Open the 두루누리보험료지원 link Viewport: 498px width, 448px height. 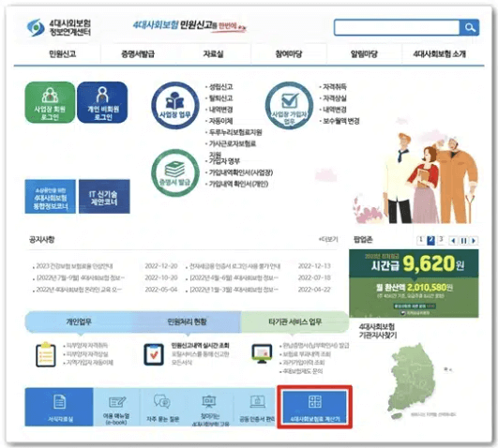pos(235,132)
